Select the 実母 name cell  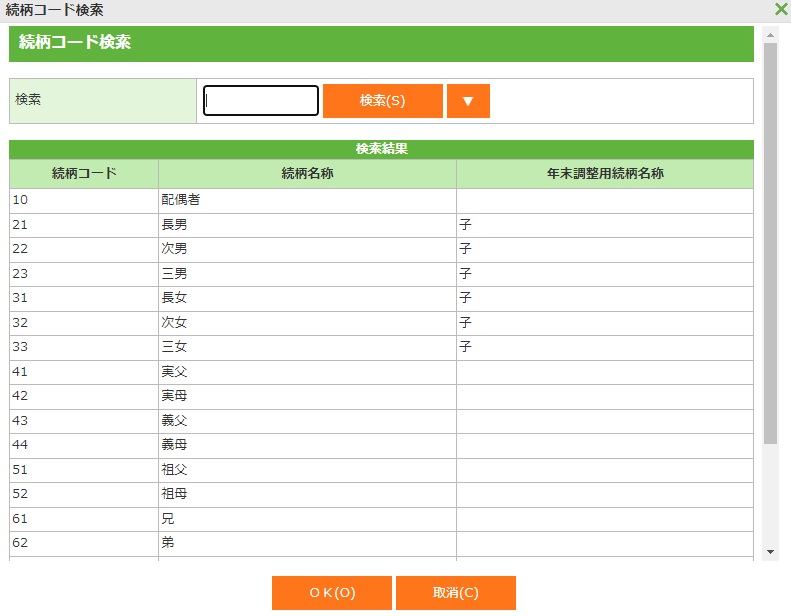pyautogui.click(x=307, y=396)
